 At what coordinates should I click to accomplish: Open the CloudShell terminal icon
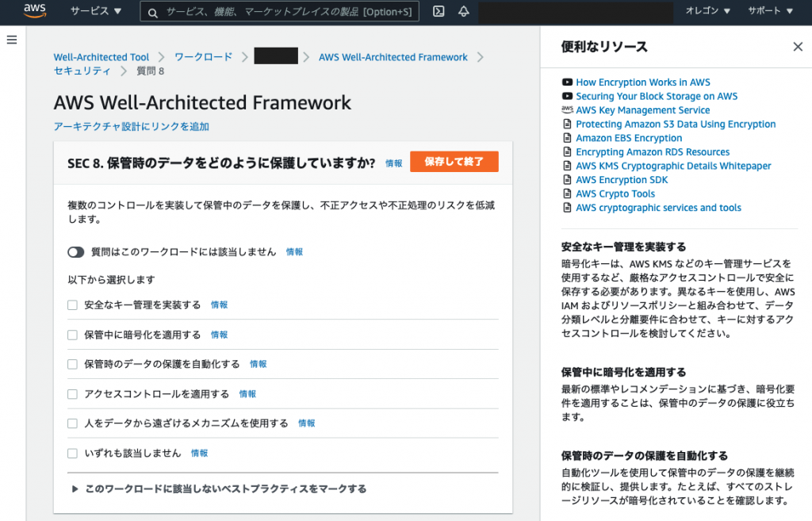coord(439,11)
